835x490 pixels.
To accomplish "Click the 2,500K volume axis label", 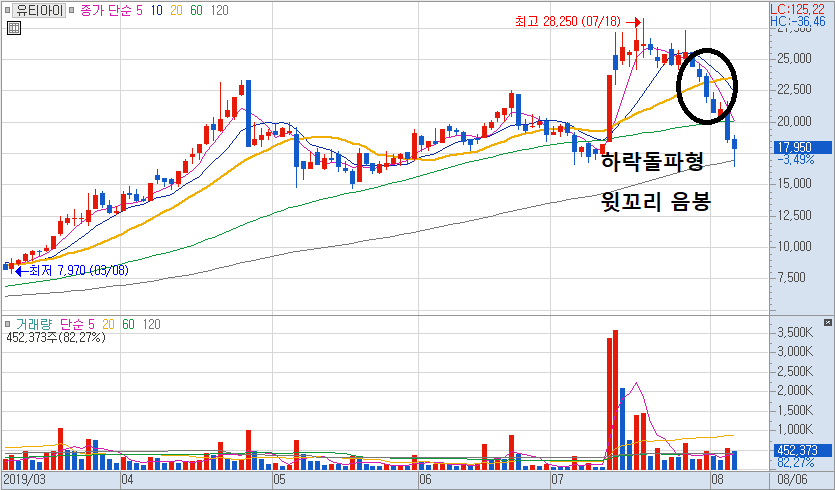I will coord(795,371).
